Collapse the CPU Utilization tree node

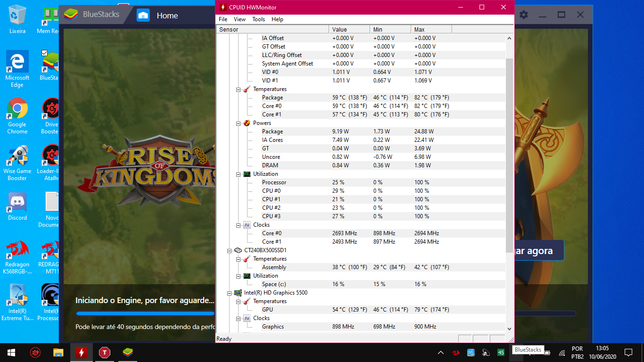point(239,174)
